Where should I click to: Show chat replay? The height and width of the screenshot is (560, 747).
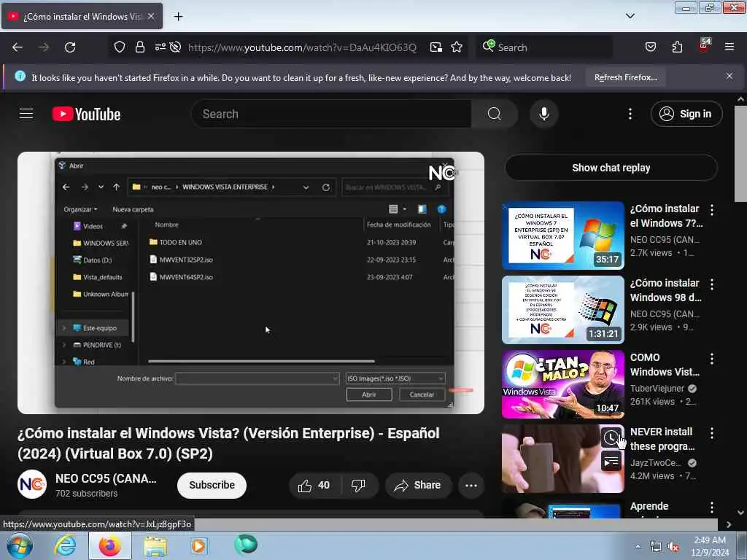[x=611, y=168]
